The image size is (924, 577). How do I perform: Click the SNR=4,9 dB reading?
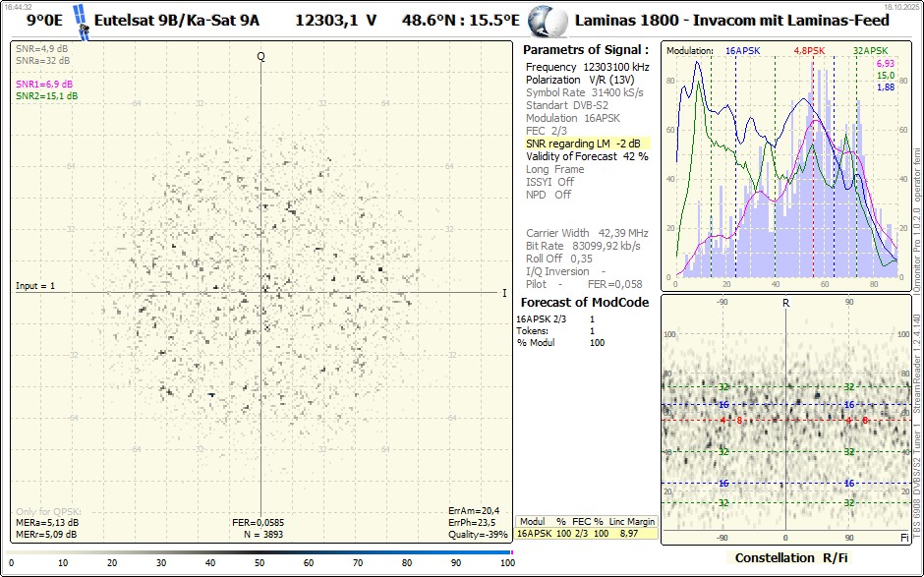tap(42, 49)
